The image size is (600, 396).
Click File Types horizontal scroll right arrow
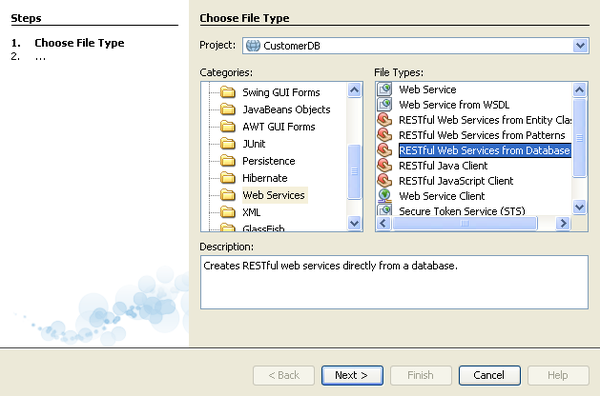click(x=563, y=223)
